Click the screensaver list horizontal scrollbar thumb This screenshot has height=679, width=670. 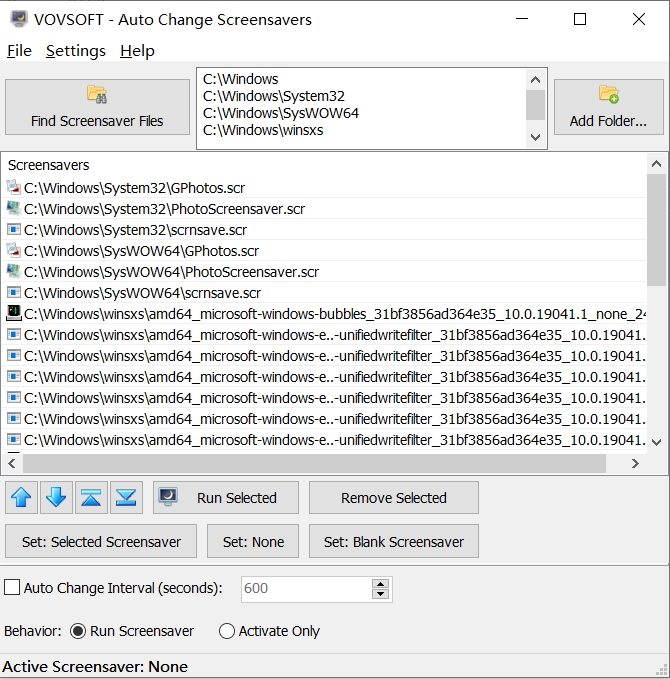(314, 463)
